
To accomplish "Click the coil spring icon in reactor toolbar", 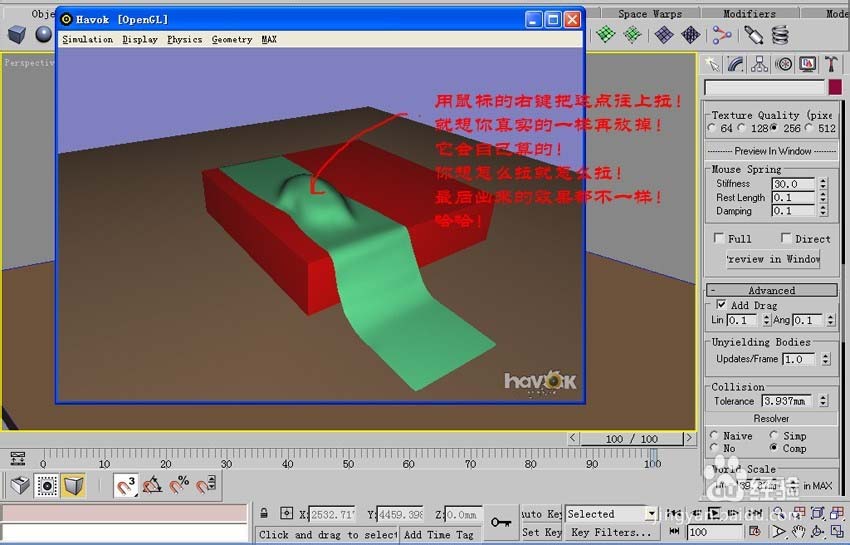I will 780,35.
